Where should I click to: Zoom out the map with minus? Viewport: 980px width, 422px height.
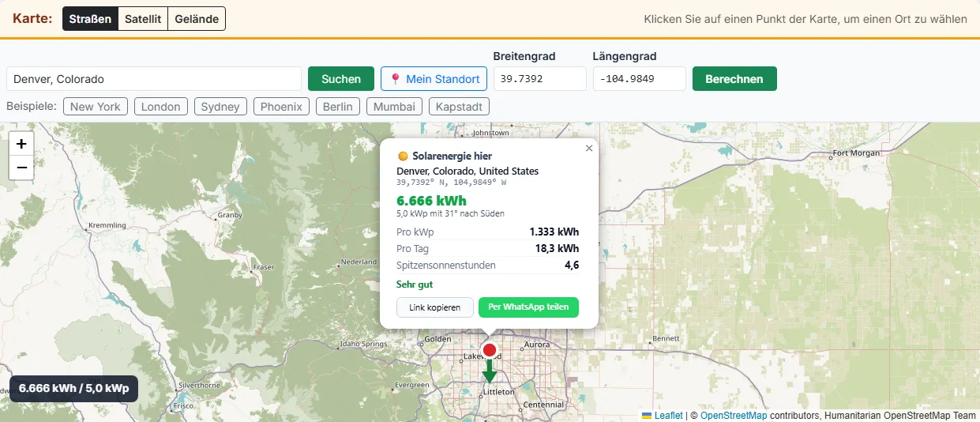point(21,168)
